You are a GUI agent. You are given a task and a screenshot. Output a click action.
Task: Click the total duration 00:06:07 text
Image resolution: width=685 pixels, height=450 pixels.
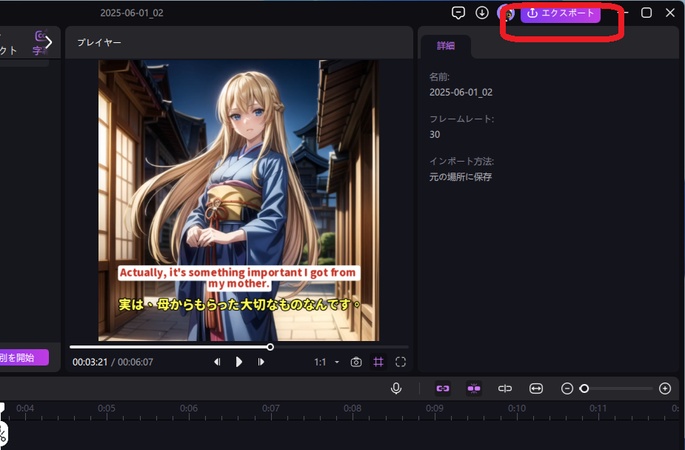click(x=135, y=362)
